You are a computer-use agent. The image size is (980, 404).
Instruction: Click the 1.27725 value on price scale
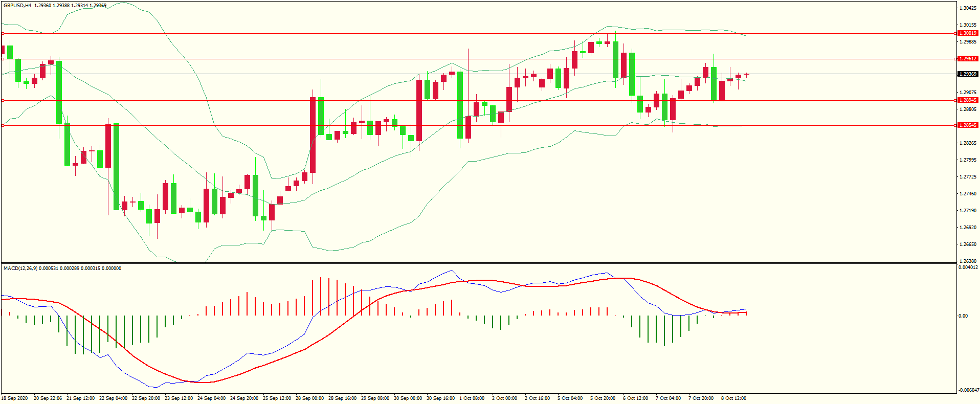click(x=968, y=177)
